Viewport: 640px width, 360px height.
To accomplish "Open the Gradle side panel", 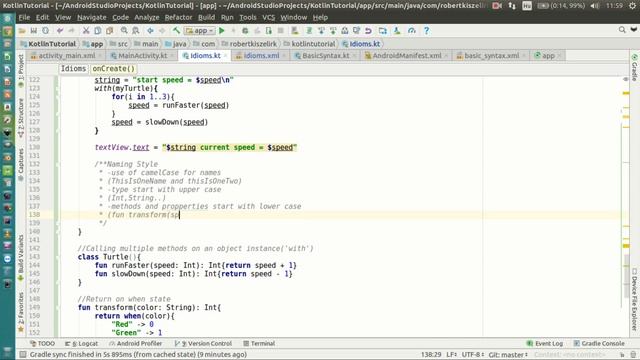I will coord(635,67).
